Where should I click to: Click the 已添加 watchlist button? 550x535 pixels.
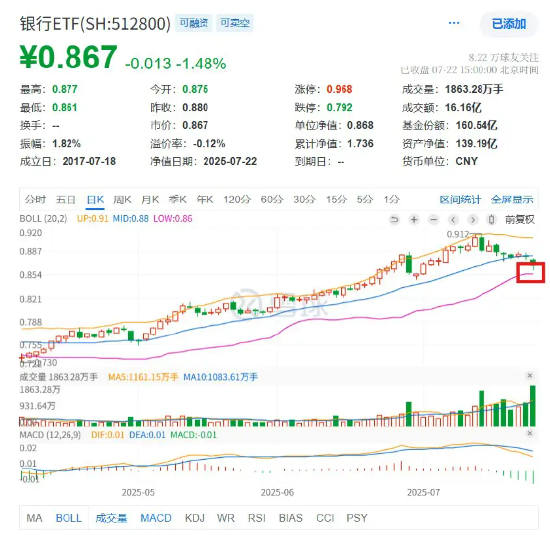point(509,24)
